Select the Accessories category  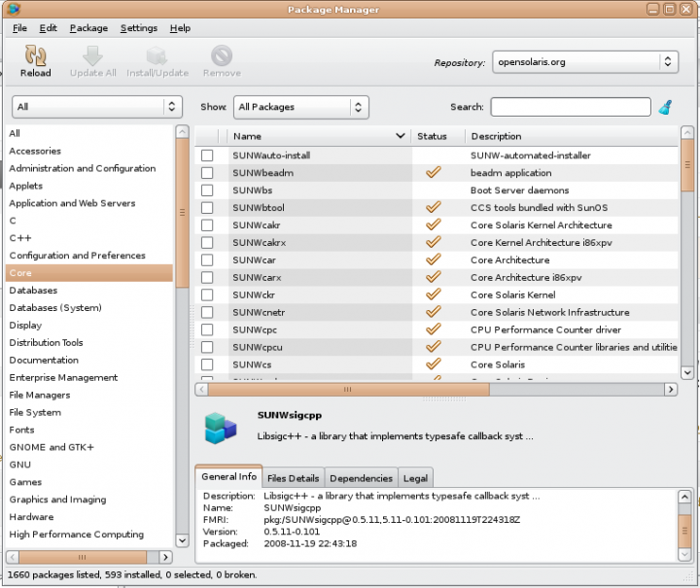point(89,151)
